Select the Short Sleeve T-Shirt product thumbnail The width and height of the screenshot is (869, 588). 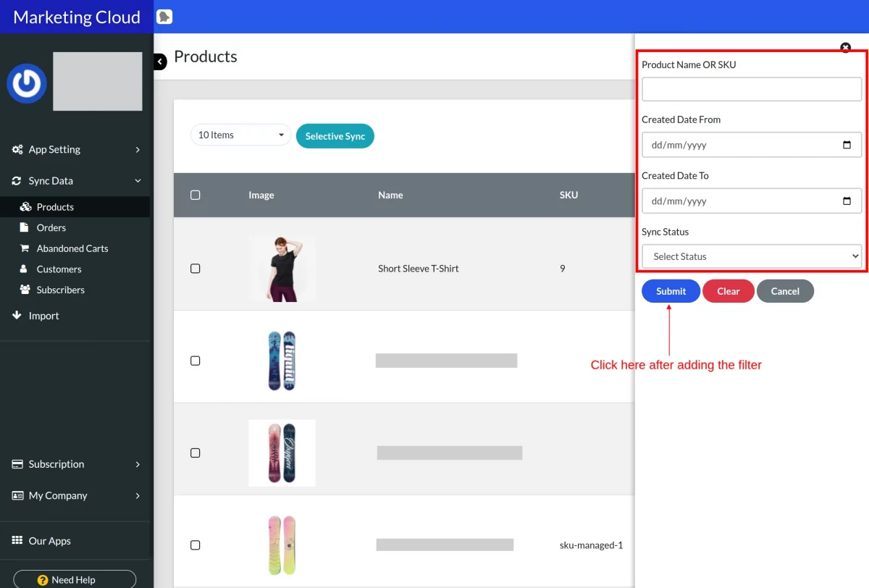tap(282, 268)
